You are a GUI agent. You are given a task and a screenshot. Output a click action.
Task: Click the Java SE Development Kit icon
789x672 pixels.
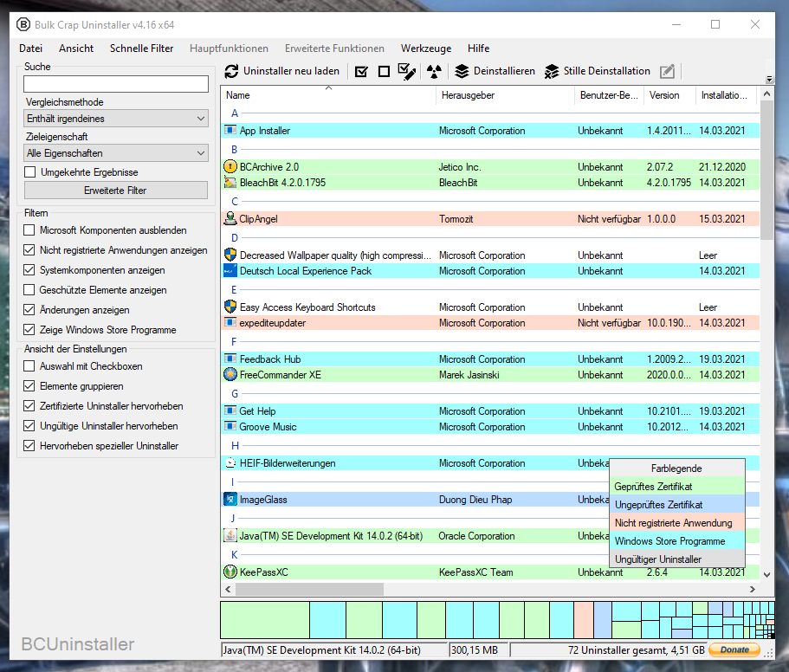230,536
